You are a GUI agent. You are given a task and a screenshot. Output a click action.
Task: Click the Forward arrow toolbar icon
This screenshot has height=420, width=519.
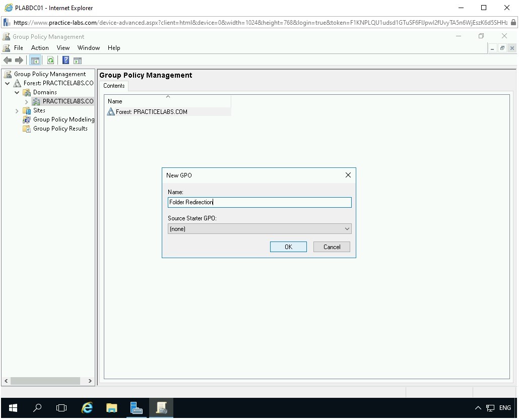point(19,61)
